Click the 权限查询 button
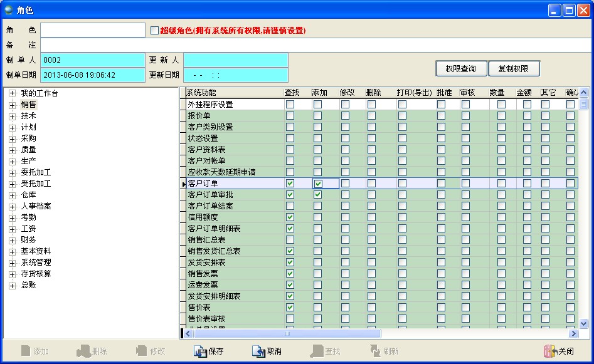 pos(461,69)
